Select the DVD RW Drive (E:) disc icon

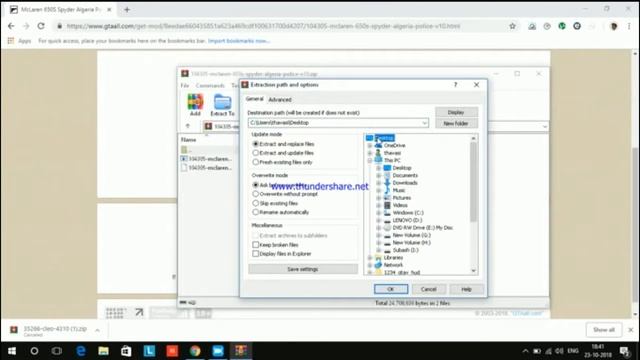click(387, 228)
